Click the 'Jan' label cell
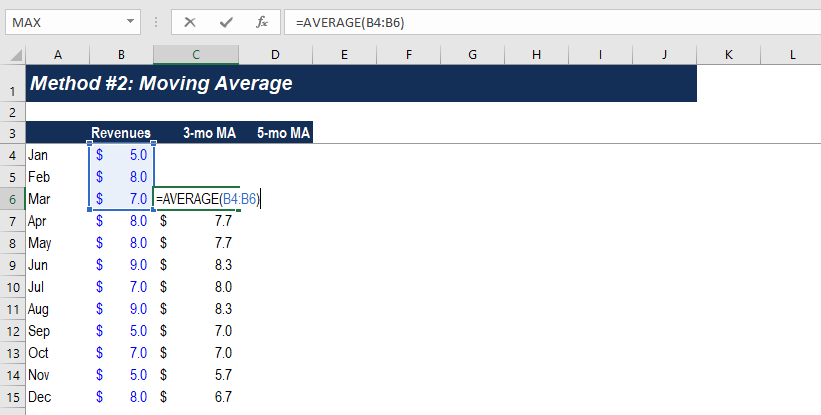 click(58, 155)
